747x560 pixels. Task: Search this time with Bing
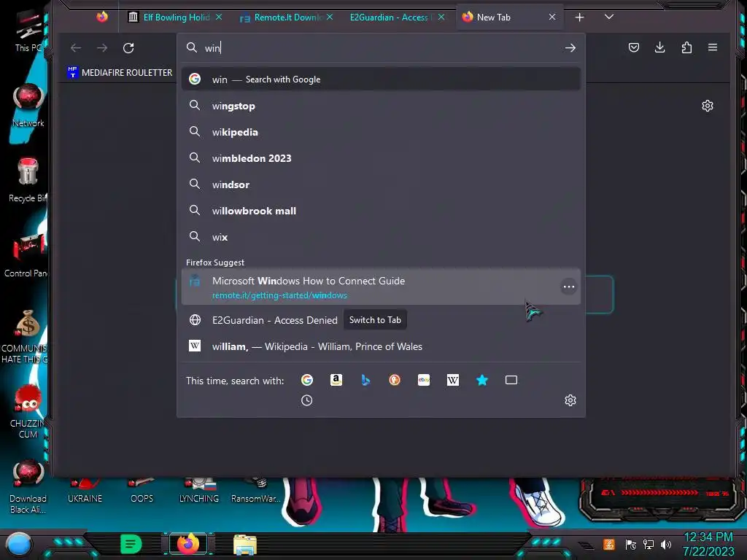pos(365,380)
